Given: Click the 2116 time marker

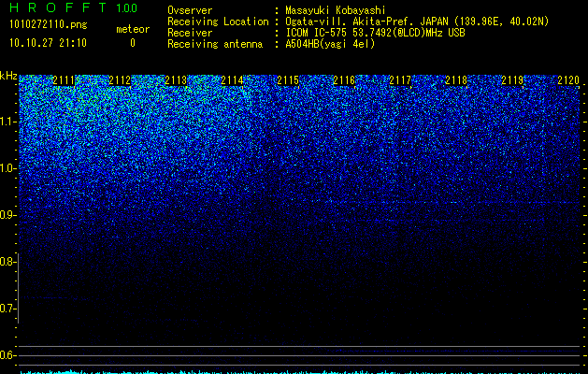Looking at the screenshot, I should [344, 80].
